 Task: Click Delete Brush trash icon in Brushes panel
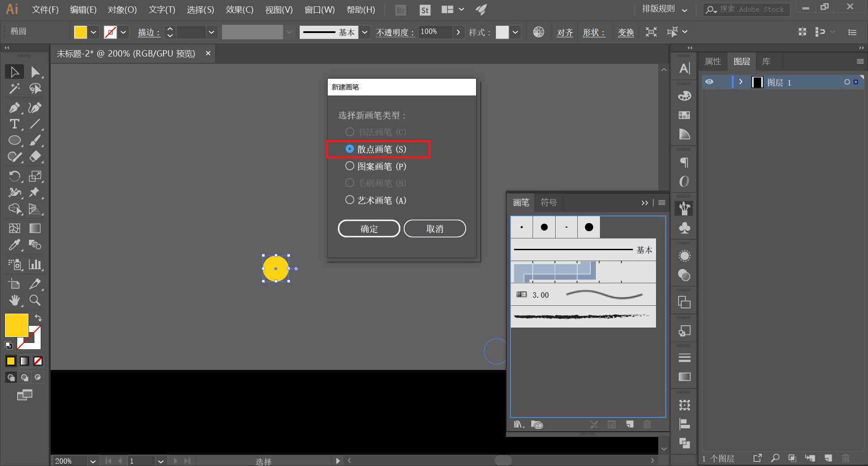[x=647, y=424]
